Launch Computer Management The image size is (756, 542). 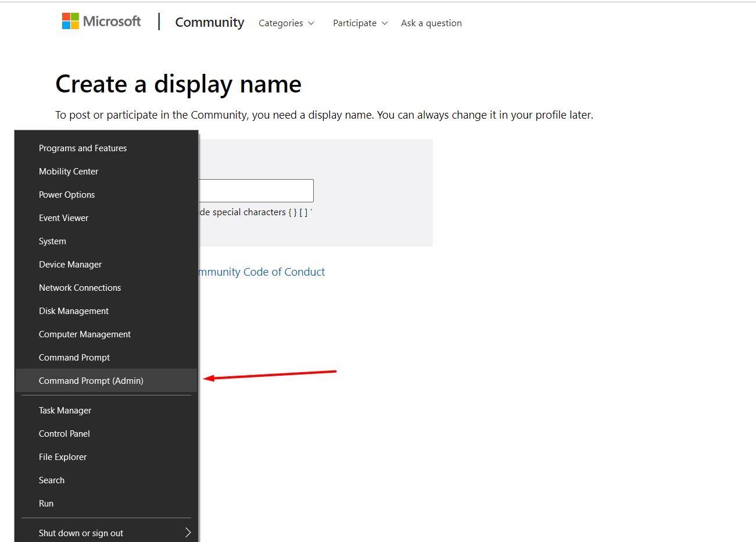(84, 334)
